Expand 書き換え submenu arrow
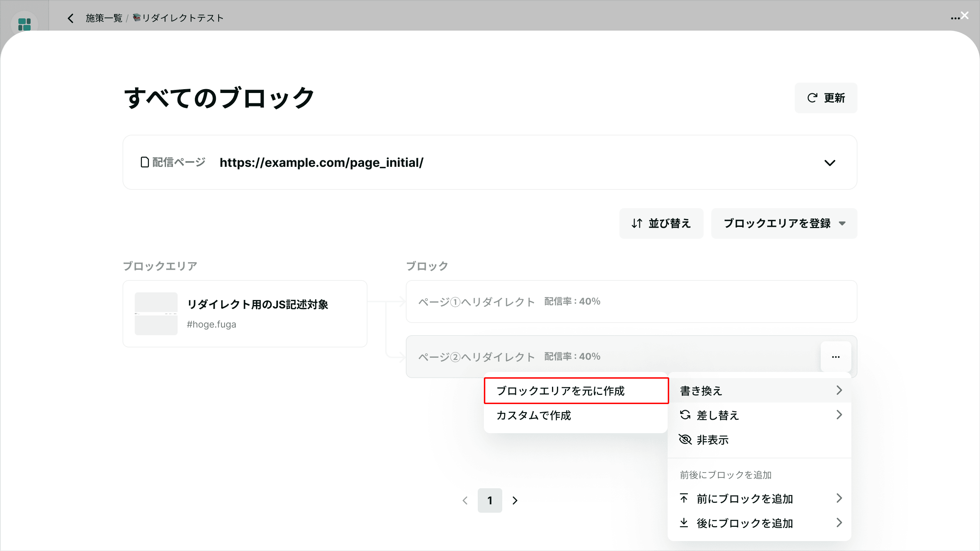The width and height of the screenshot is (980, 551). tap(839, 390)
